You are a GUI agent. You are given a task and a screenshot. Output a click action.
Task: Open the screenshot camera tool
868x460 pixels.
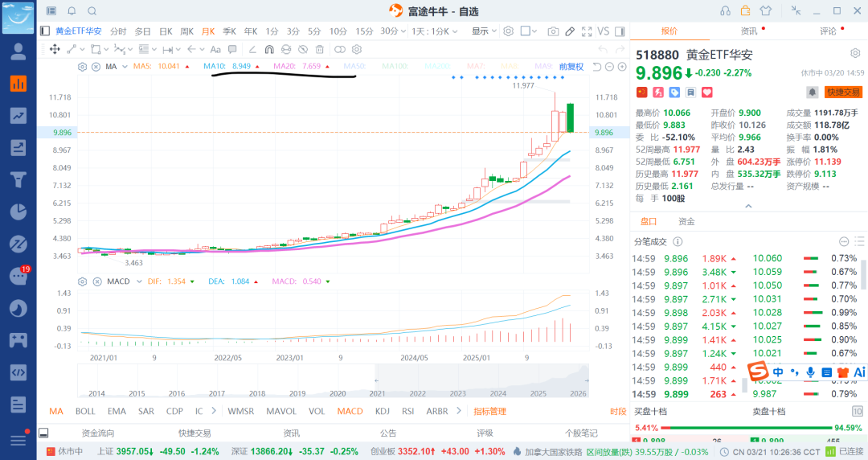click(x=553, y=31)
